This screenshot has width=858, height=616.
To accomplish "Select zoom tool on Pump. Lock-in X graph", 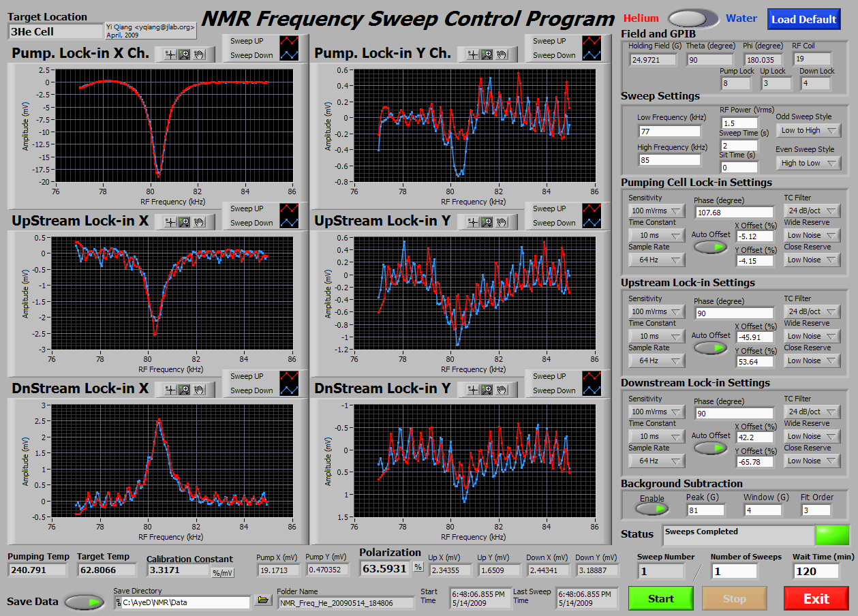I will pyautogui.click(x=183, y=54).
